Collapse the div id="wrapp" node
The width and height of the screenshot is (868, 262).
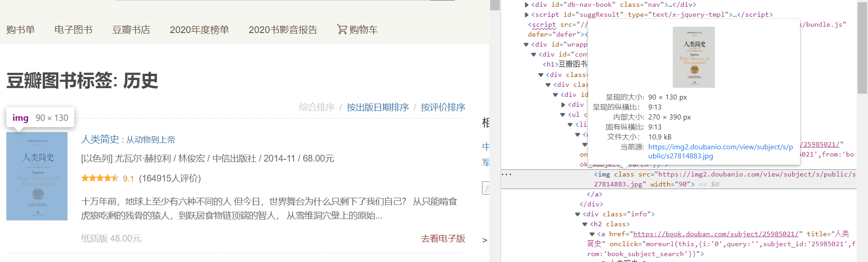(x=526, y=45)
